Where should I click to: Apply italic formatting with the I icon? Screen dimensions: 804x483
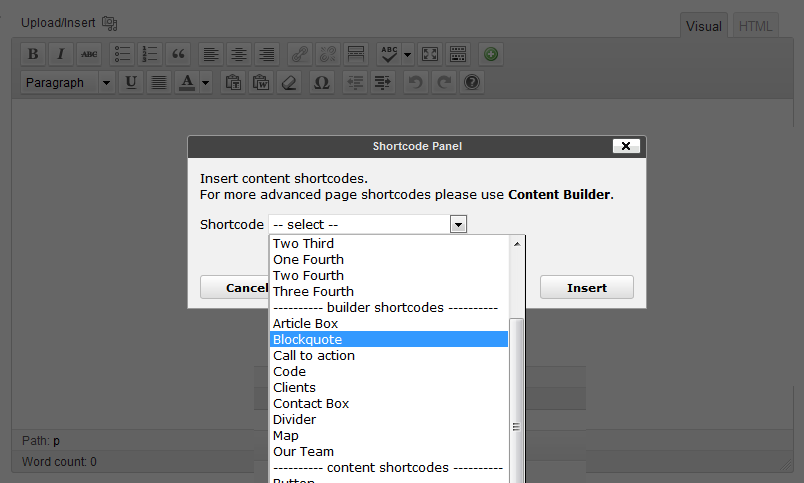61,54
